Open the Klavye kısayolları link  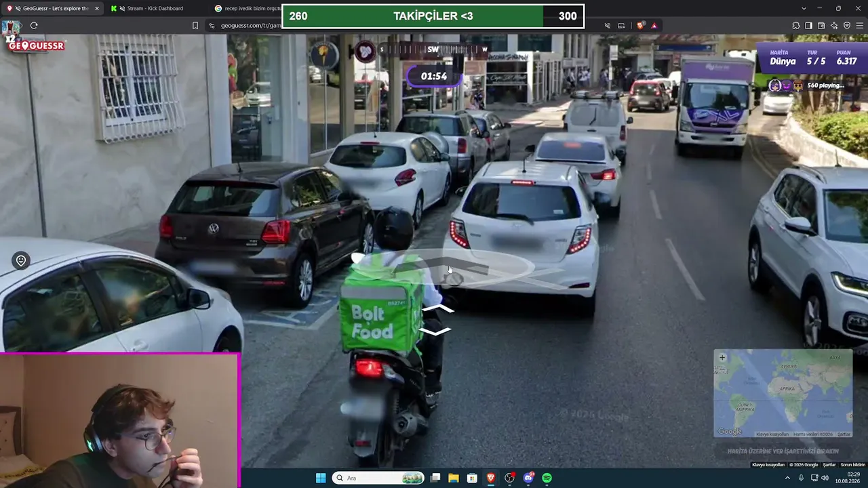(x=768, y=465)
